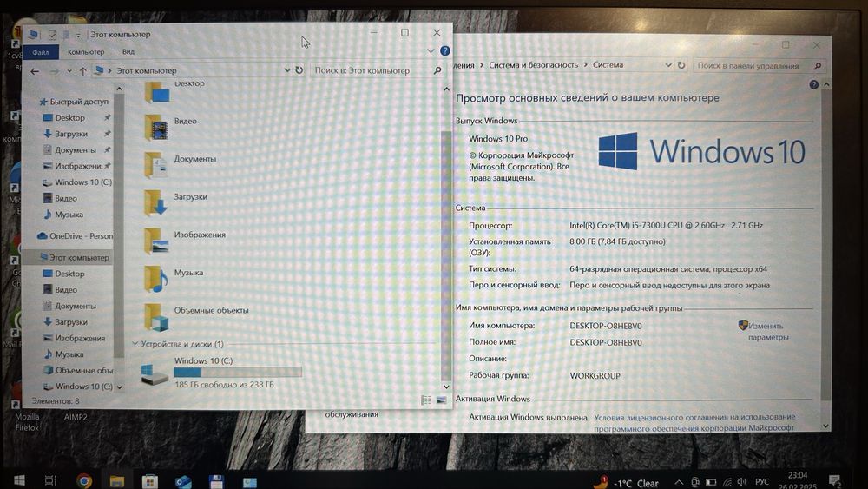This screenshot has height=489, width=868.
Task: Switch Explorer to details view icon
Action: pos(425,400)
